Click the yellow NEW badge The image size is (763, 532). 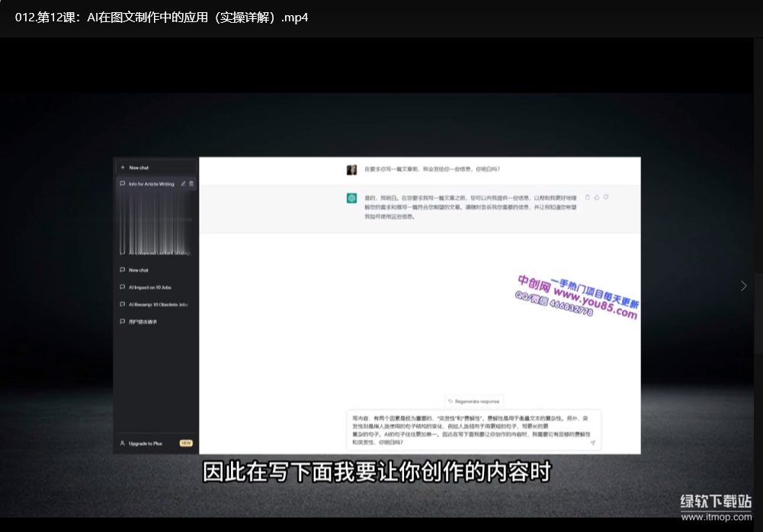pos(186,443)
